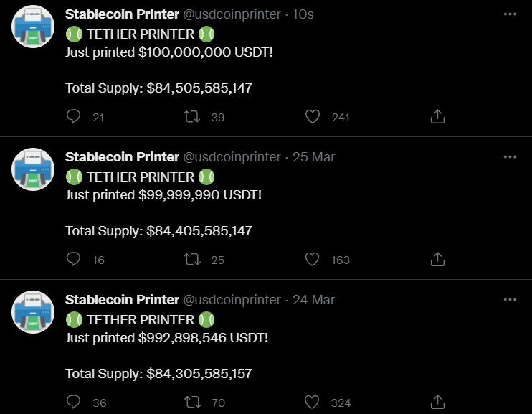Click the 24 Mar timestamp link

point(313,300)
